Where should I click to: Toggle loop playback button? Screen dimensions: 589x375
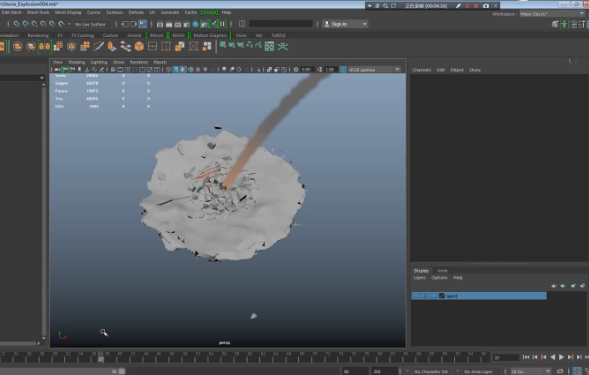[x=560, y=371]
